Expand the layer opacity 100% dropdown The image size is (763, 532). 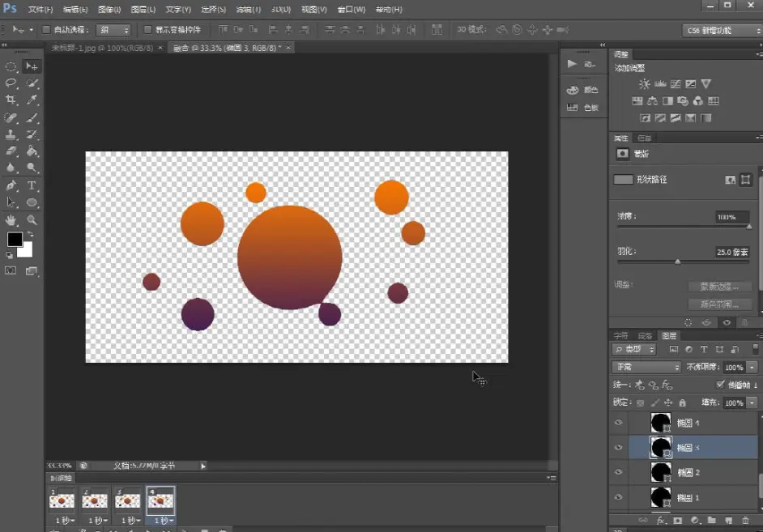point(752,367)
